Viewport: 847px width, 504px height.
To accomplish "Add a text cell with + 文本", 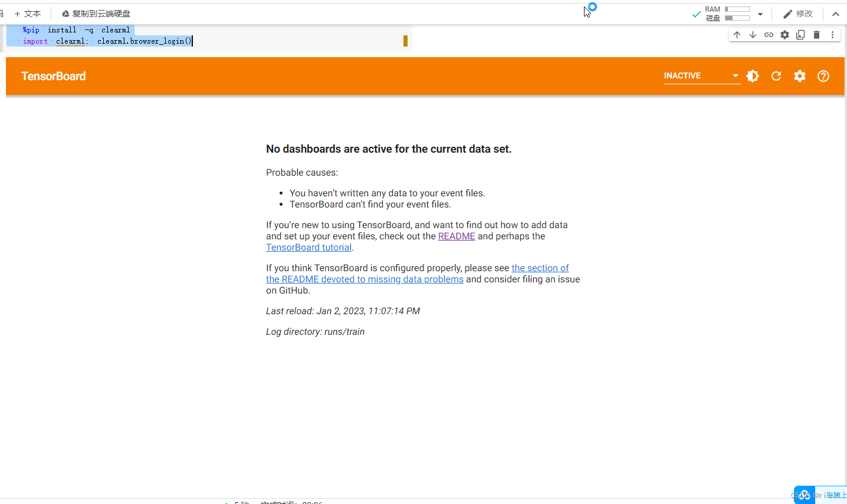I will 28,14.
